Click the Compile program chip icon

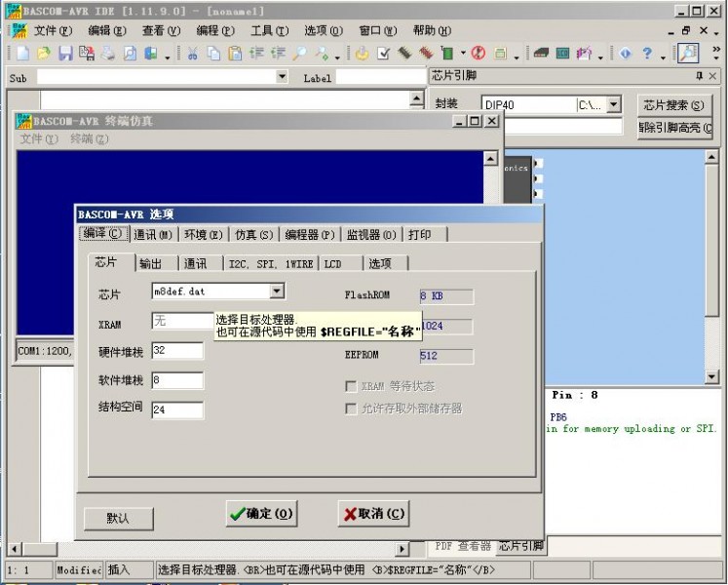coord(404,53)
